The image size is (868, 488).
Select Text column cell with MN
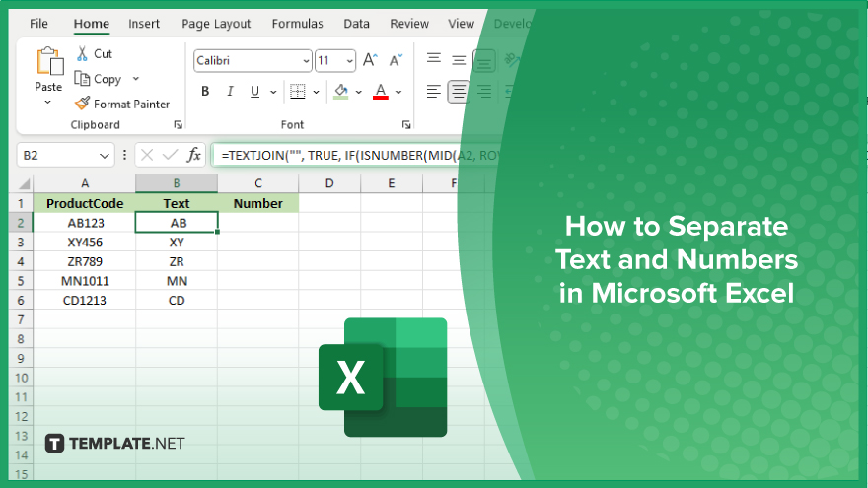[177, 281]
